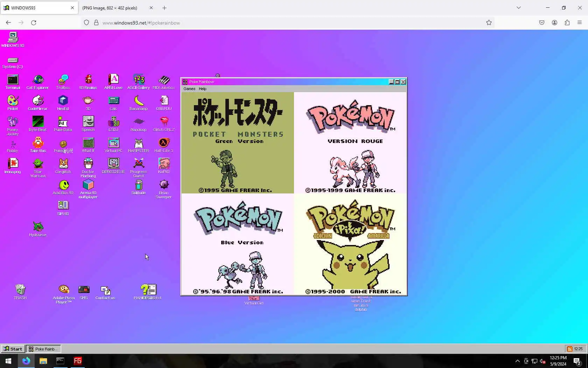Open the Games menu in Poke Rainbow

coord(189,89)
